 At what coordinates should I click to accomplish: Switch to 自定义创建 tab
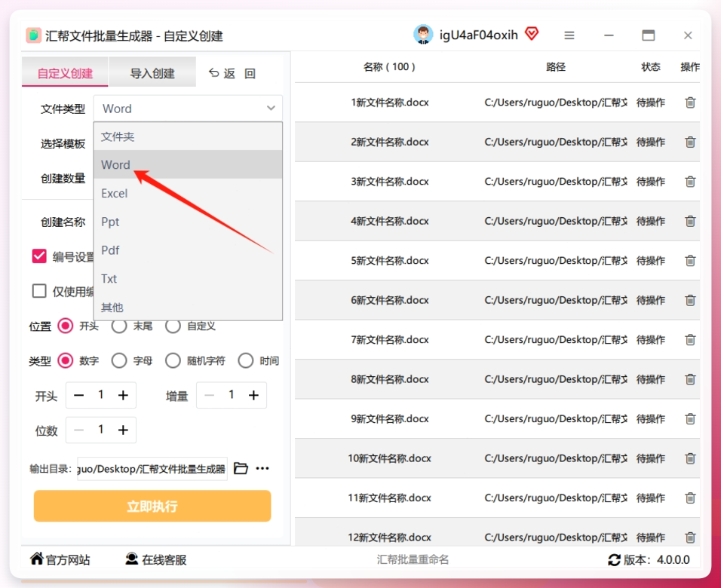pyautogui.click(x=65, y=72)
